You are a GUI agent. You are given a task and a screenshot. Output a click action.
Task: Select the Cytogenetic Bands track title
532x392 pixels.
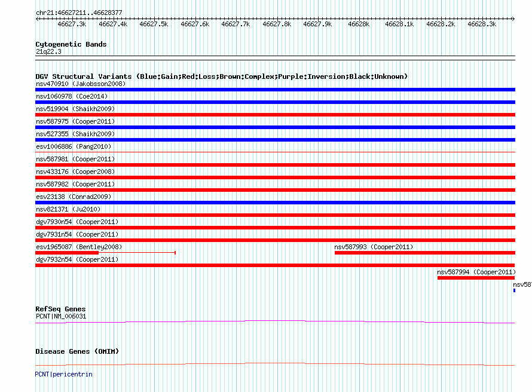tap(71, 44)
